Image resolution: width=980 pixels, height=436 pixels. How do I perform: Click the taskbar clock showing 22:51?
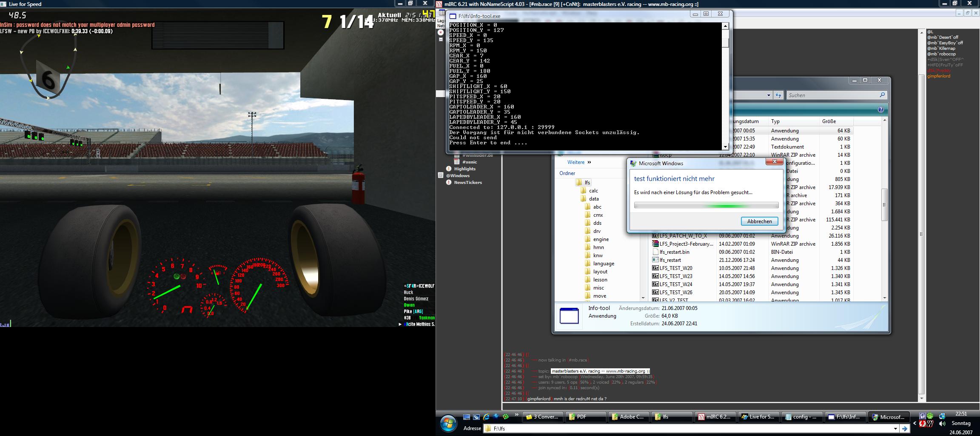point(961,414)
